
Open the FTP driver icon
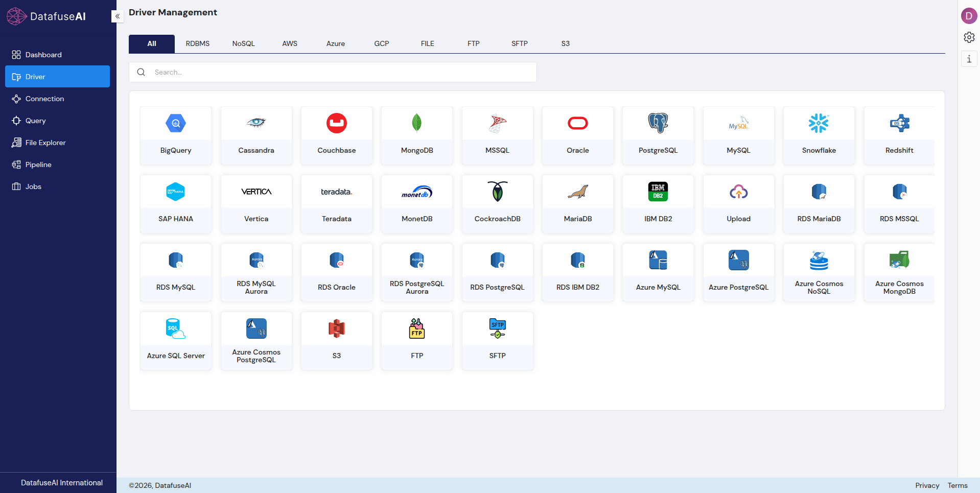417,328
